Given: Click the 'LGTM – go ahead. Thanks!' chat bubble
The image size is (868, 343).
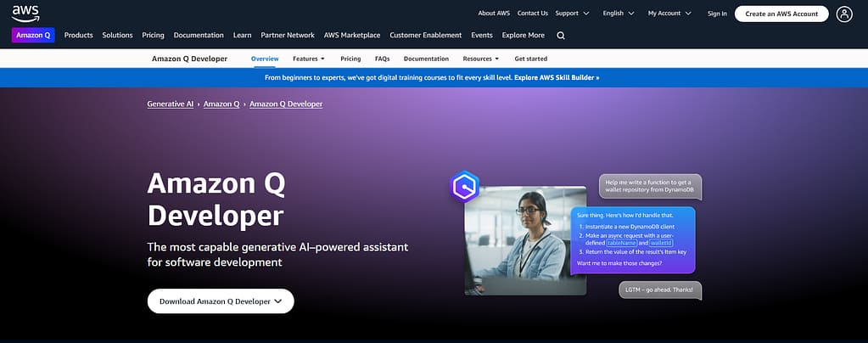Looking at the screenshot, I should click(x=660, y=290).
